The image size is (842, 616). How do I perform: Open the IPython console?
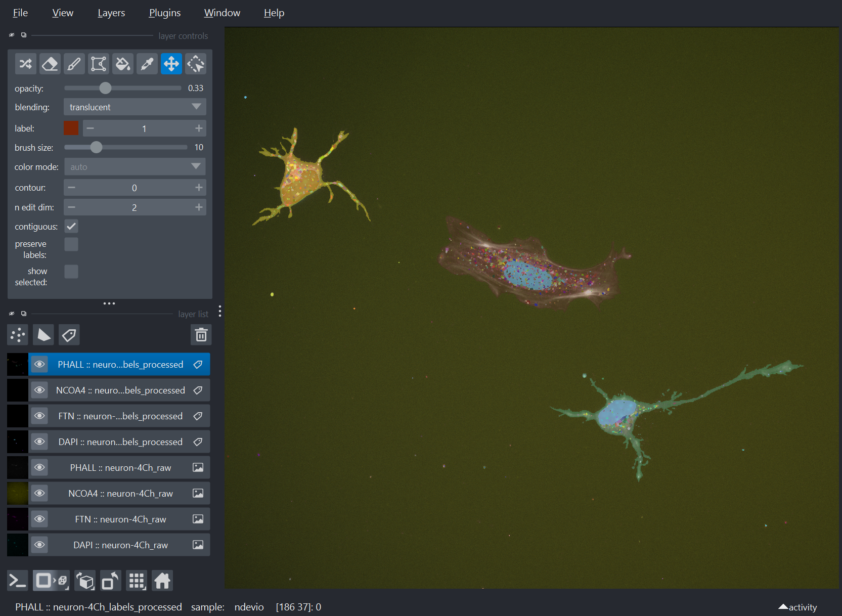pos(17,581)
